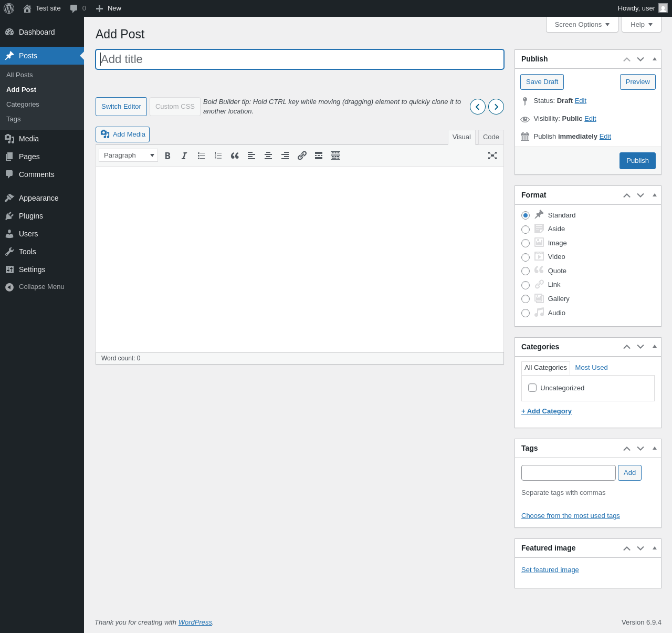Image resolution: width=672 pixels, height=633 pixels.
Task: Select the Aside post format
Action: tap(526, 230)
